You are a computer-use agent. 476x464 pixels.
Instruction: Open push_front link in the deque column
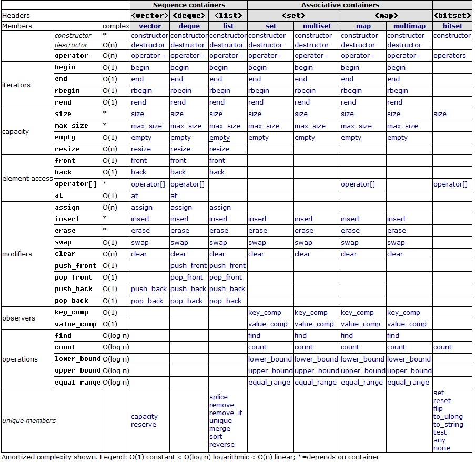point(188,266)
